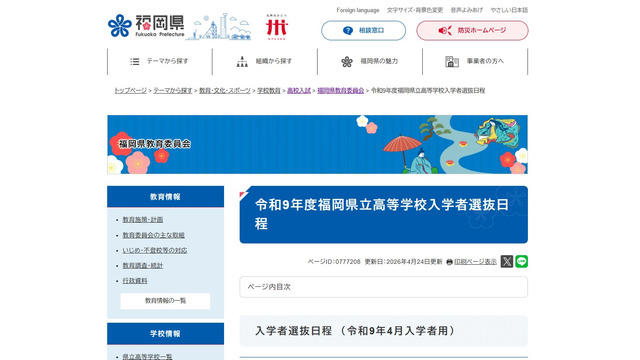
Task: Open テーマから探す navigation menu
Action: tap(160, 61)
